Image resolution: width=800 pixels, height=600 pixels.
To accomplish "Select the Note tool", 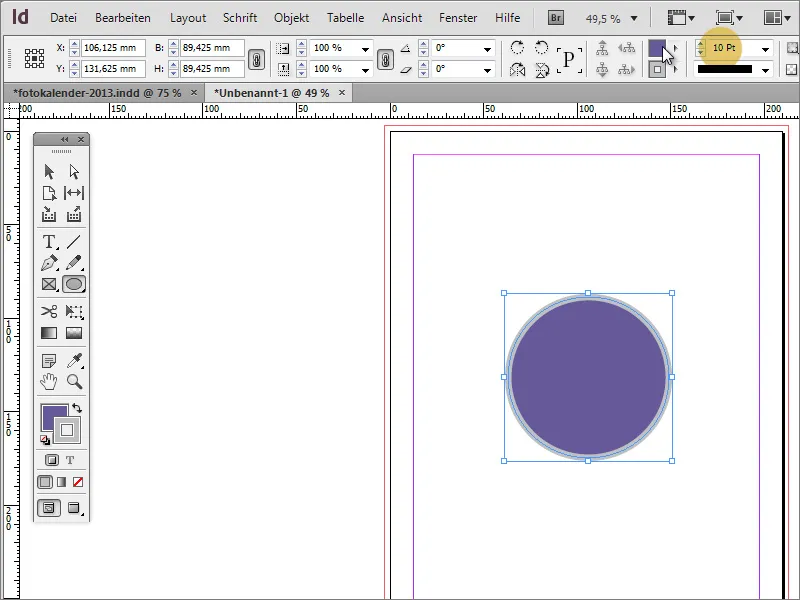I will click(49, 361).
